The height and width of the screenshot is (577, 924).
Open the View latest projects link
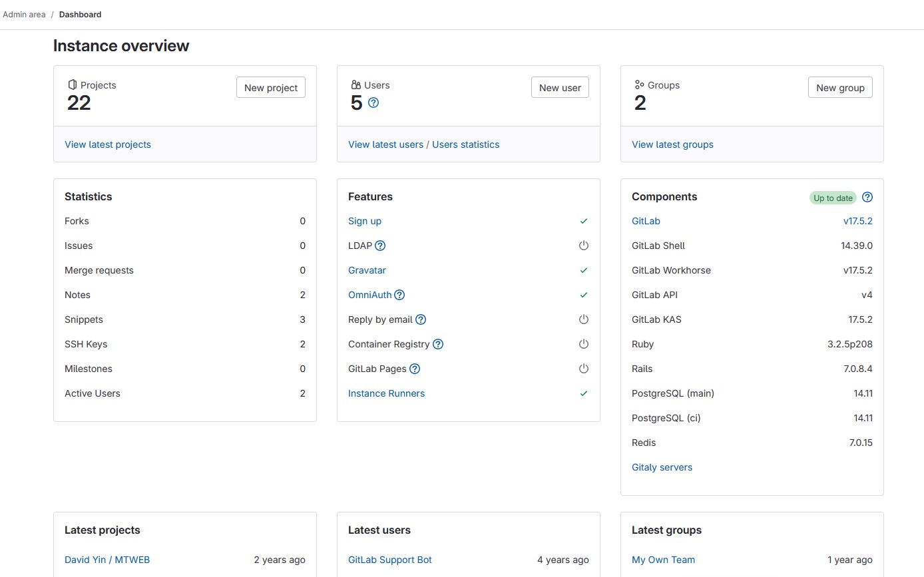108,144
